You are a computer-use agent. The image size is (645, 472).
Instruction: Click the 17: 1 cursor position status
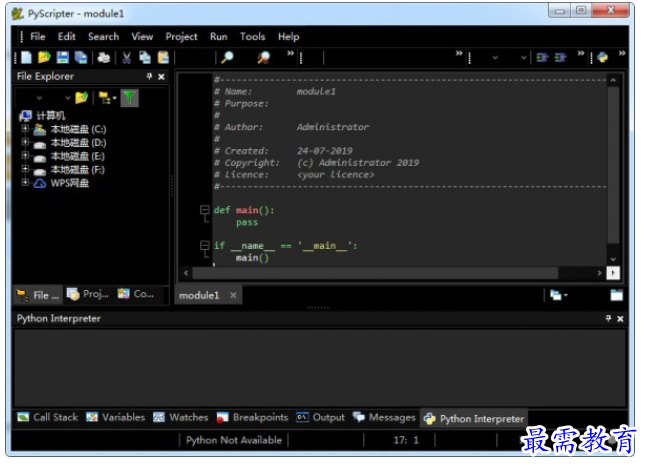[406, 440]
